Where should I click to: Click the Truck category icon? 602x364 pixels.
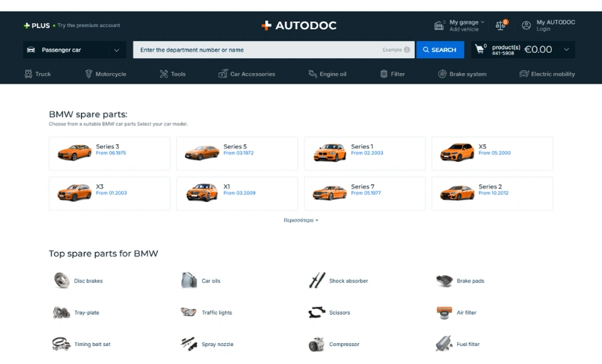29,74
